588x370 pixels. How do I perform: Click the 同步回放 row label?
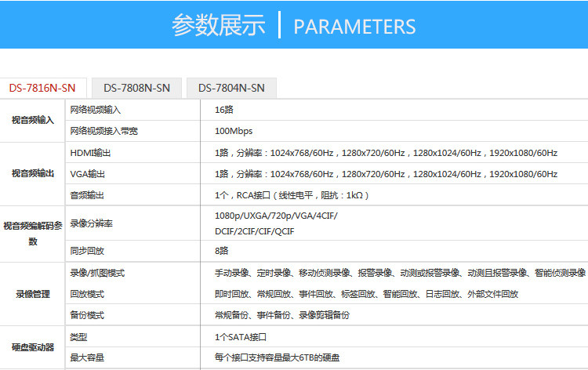point(87,251)
